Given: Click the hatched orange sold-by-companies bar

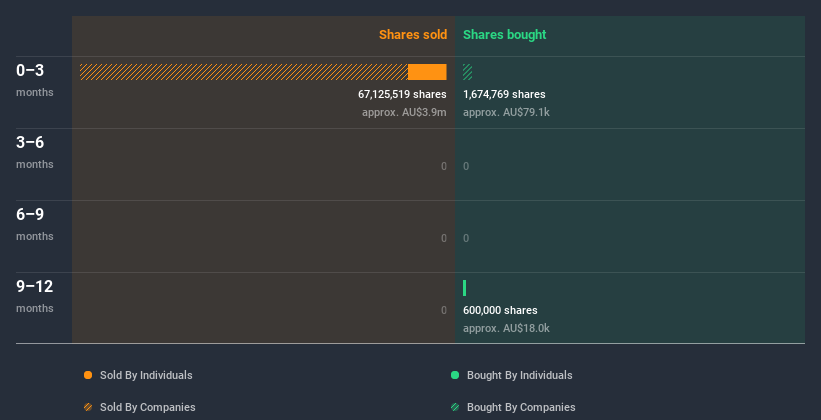Looking at the screenshot, I should (244, 72).
